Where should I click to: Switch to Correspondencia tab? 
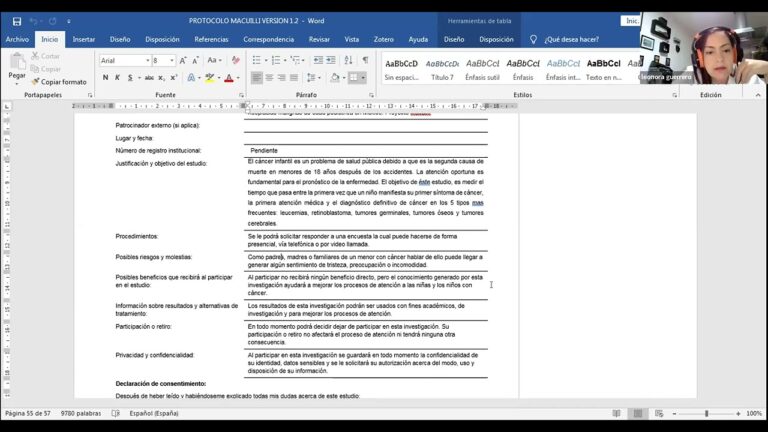pyautogui.click(x=269, y=39)
